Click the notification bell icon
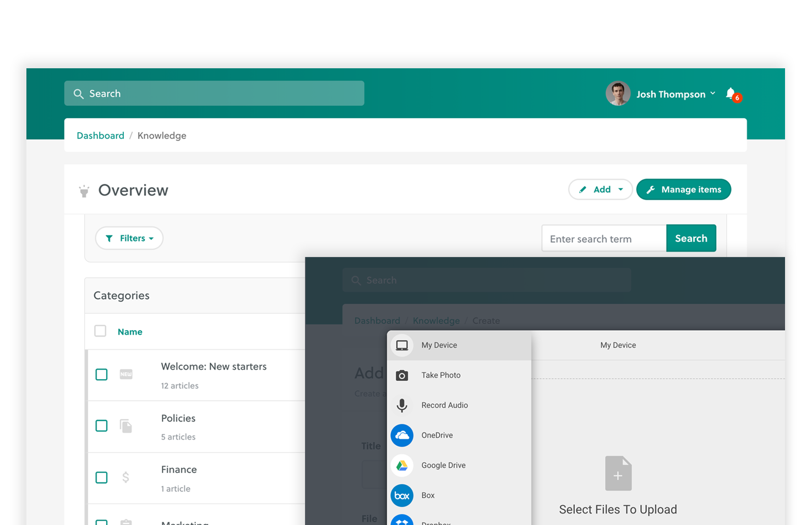Image resolution: width=812 pixels, height=525 pixels. [x=731, y=94]
